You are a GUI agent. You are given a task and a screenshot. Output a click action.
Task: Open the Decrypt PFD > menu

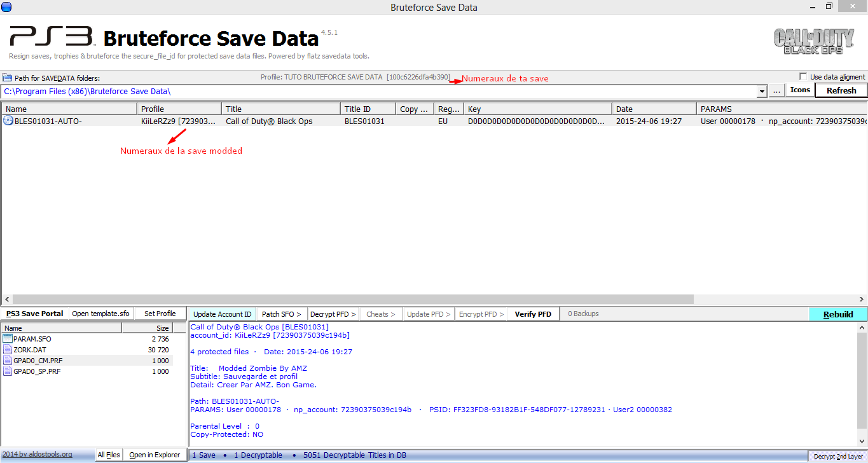click(x=333, y=314)
